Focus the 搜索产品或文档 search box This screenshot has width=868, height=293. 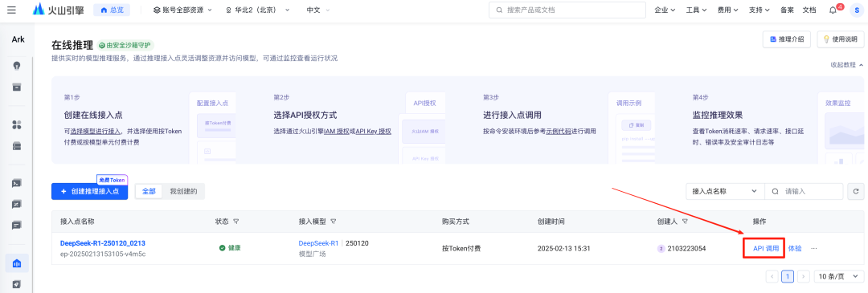click(567, 10)
